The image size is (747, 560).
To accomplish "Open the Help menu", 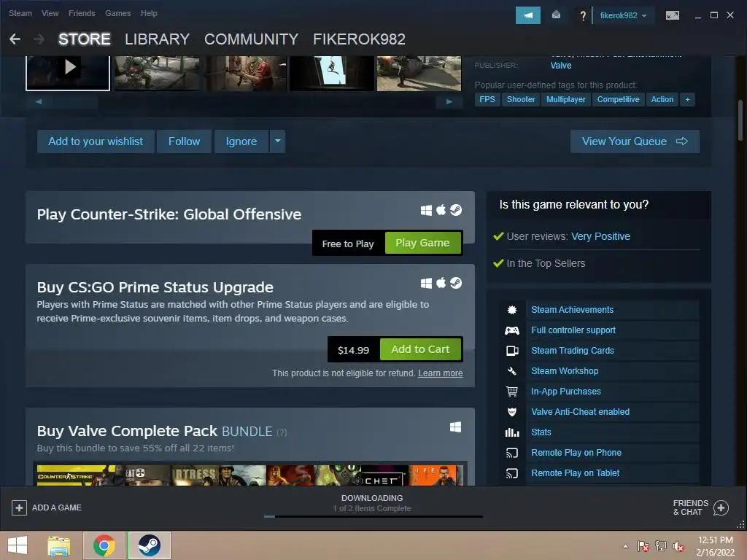I will pyautogui.click(x=149, y=13).
